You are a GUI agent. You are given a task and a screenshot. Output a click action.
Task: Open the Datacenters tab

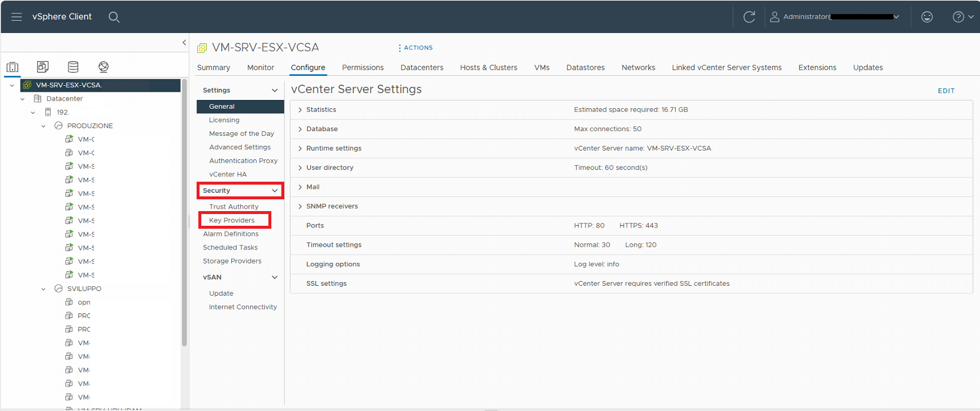click(x=422, y=68)
